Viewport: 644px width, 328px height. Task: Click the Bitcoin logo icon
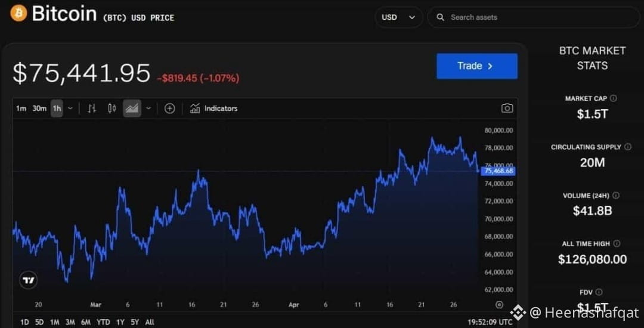click(18, 13)
